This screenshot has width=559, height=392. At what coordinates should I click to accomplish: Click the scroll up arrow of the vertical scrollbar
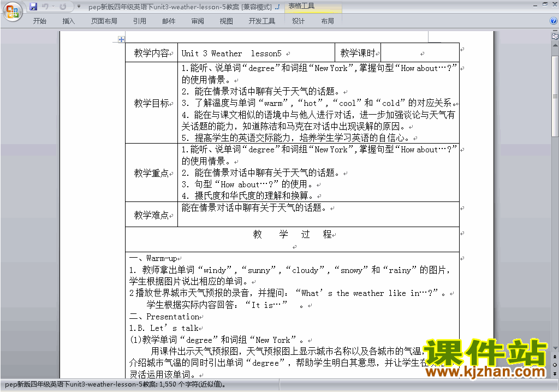pos(555,46)
